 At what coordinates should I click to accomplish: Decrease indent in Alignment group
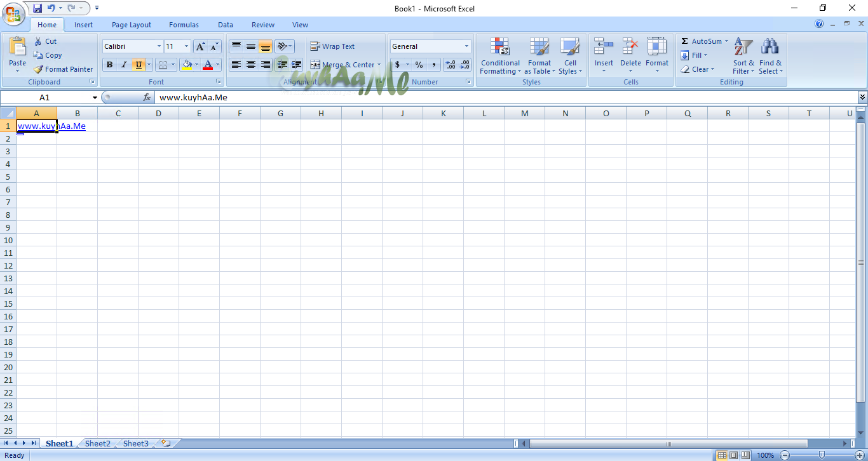(x=282, y=65)
